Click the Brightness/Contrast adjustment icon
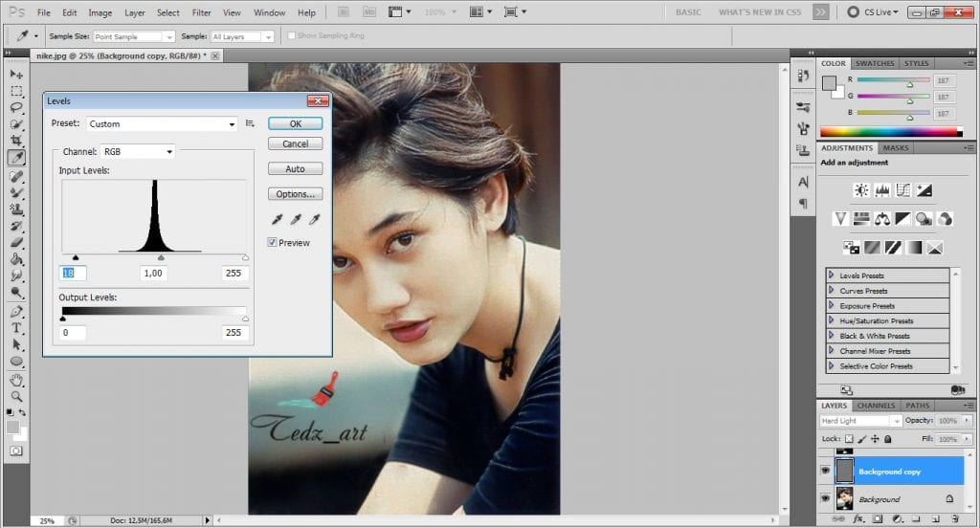 pos(861,190)
